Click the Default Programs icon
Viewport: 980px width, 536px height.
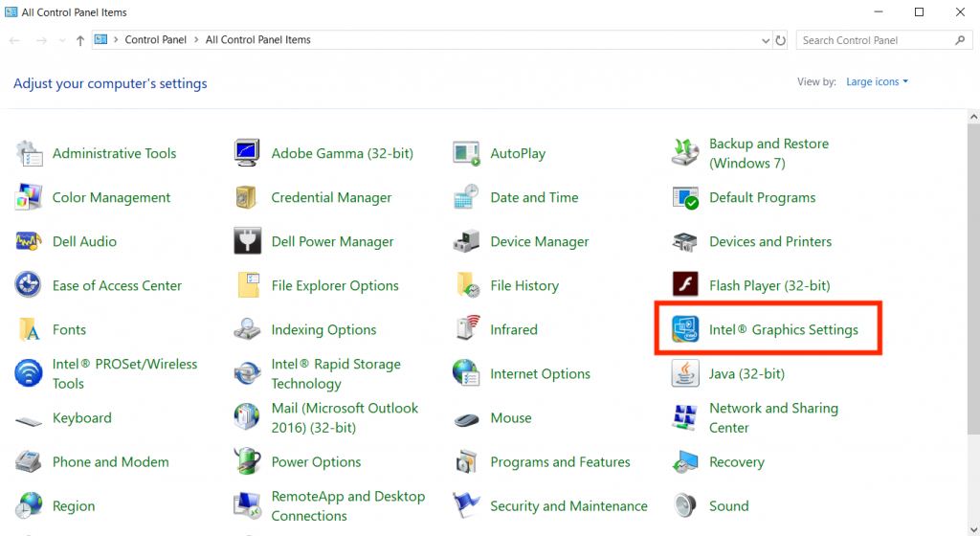tap(685, 197)
